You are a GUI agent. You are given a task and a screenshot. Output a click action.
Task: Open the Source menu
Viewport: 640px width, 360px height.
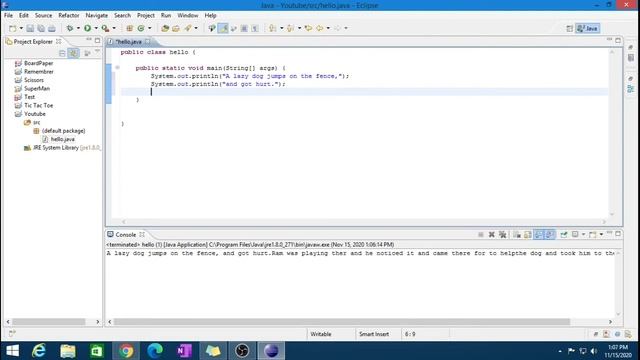click(x=43, y=15)
